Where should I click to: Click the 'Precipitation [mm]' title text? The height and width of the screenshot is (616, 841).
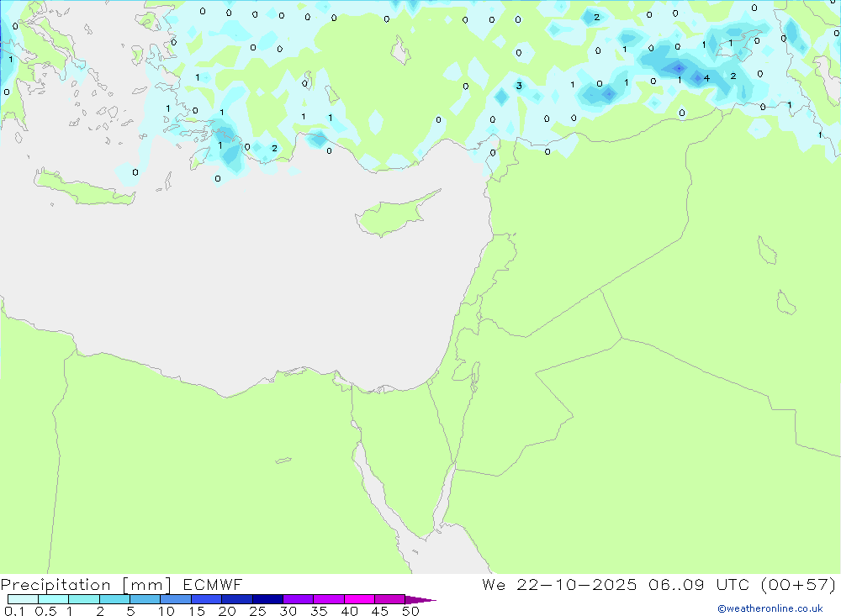coord(86,585)
